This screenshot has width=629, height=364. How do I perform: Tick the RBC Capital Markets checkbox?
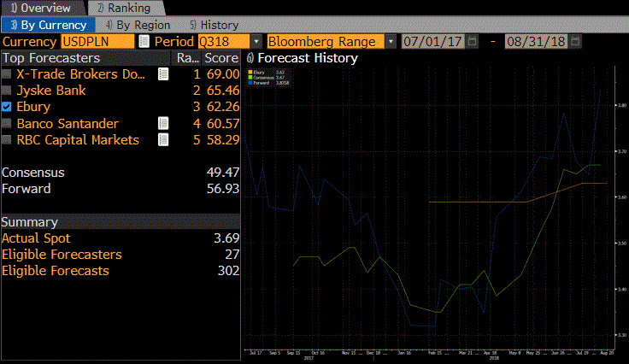click(7, 140)
